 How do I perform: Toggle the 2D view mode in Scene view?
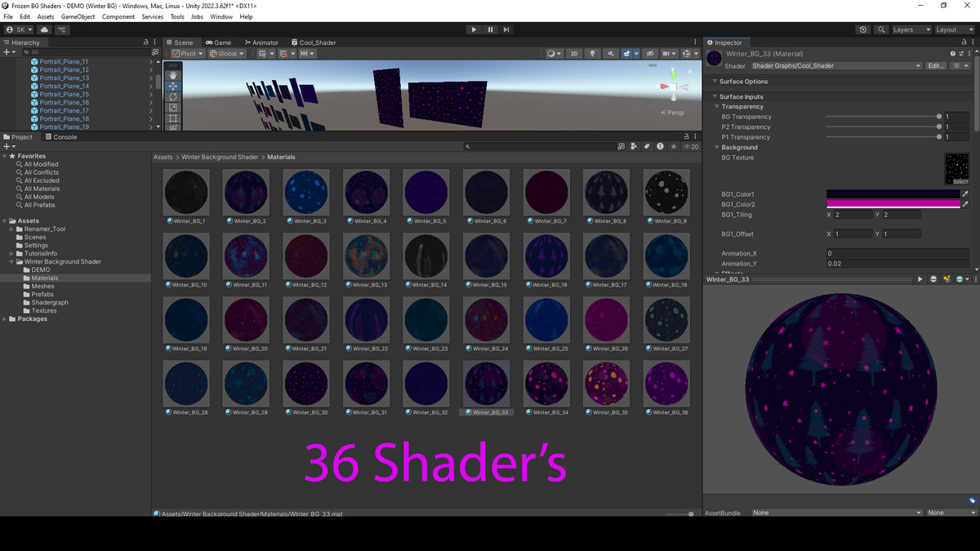click(x=574, y=53)
